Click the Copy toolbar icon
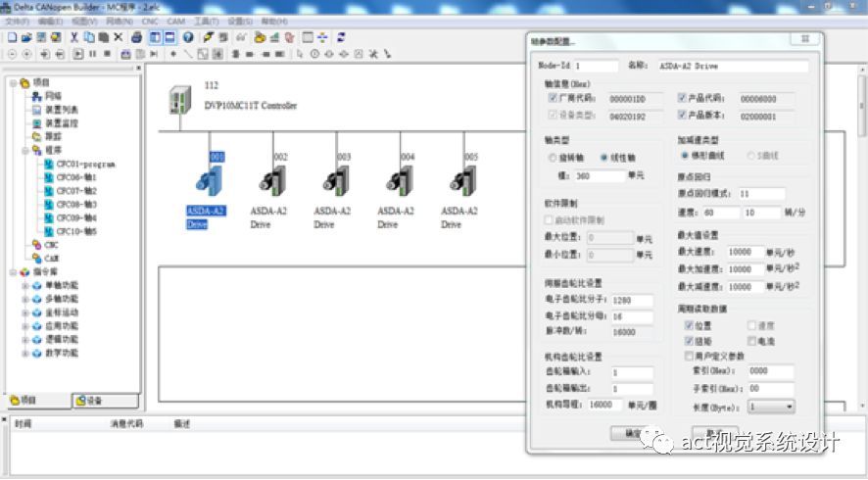The image size is (868, 480). [x=89, y=37]
